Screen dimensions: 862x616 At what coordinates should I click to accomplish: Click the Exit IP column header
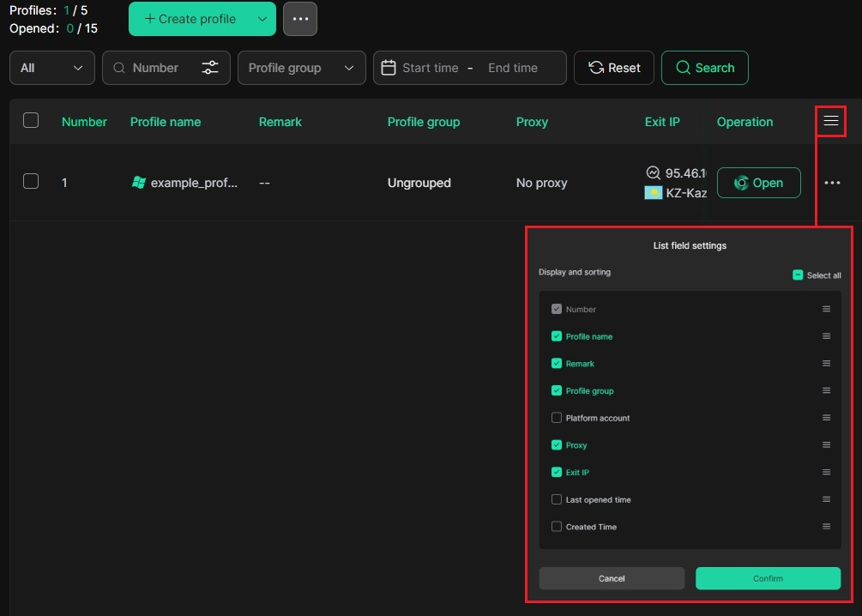click(x=662, y=122)
